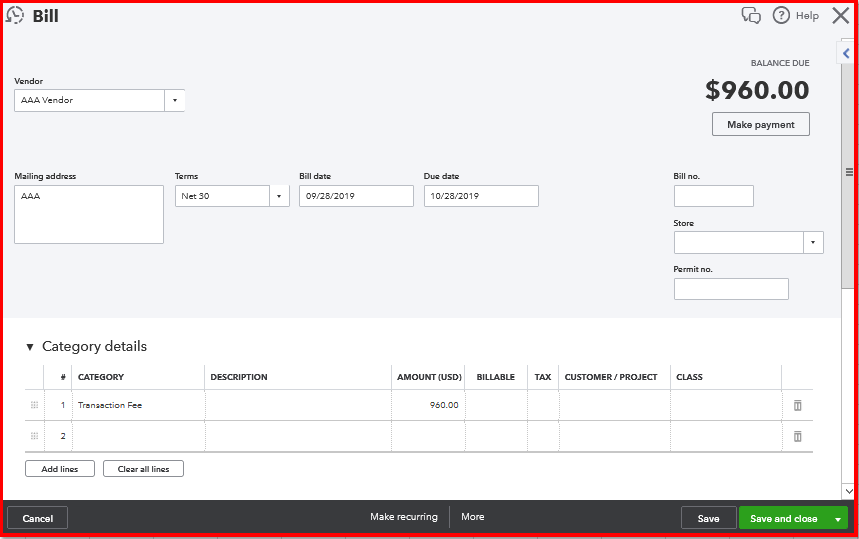Click the green Save and close button
Screen dimensions: 859x539
(783, 518)
